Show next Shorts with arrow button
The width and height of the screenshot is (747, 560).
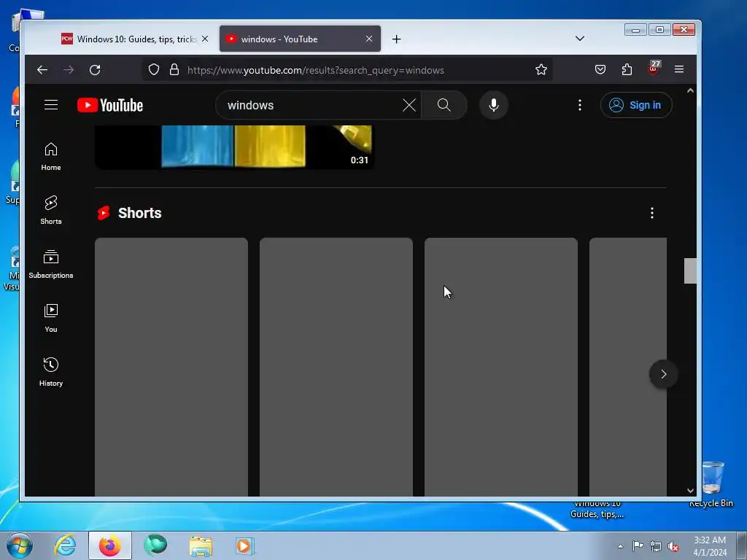[663, 374]
